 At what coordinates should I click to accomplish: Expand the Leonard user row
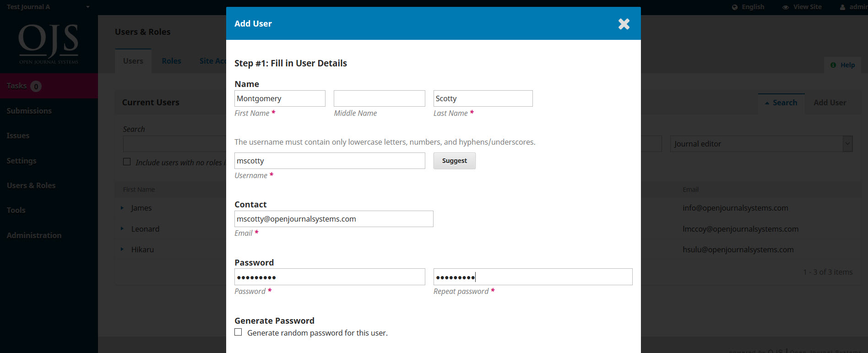(122, 228)
